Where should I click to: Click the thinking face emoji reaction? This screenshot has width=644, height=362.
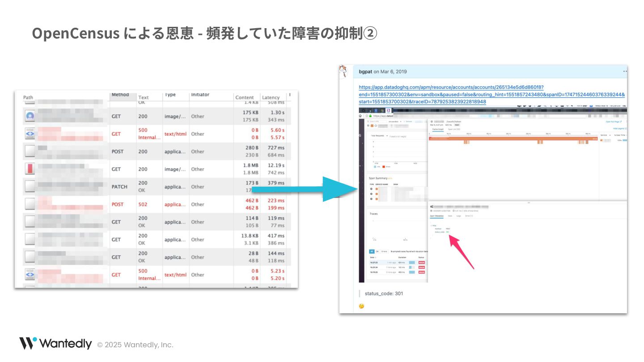point(361,306)
